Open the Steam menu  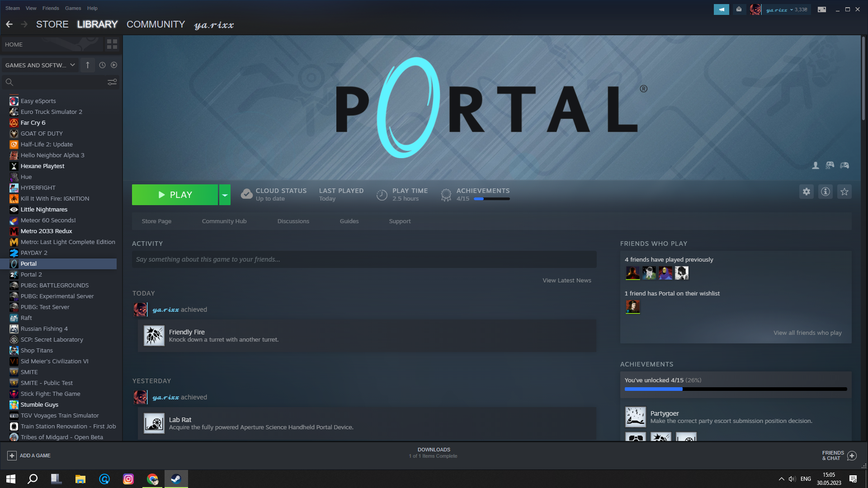(13, 8)
